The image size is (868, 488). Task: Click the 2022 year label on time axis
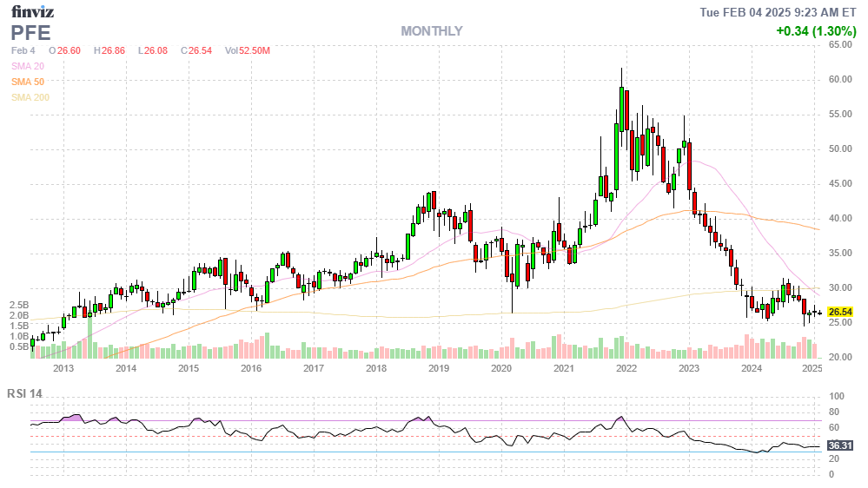[x=626, y=369]
